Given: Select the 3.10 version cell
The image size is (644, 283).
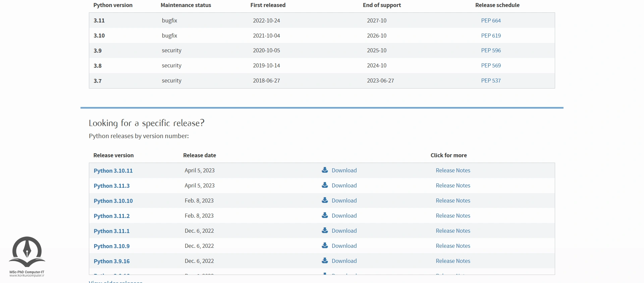Looking at the screenshot, I should point(99,36).
